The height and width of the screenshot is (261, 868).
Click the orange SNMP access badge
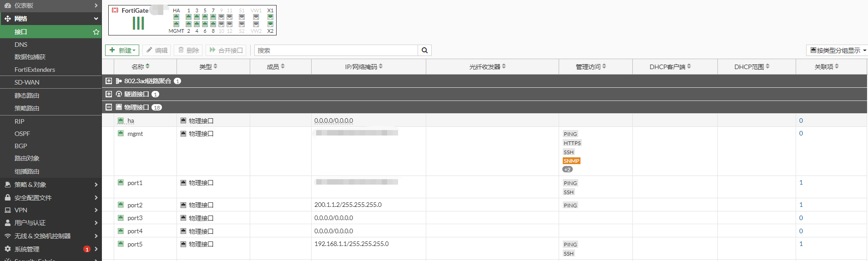(571, 161)
